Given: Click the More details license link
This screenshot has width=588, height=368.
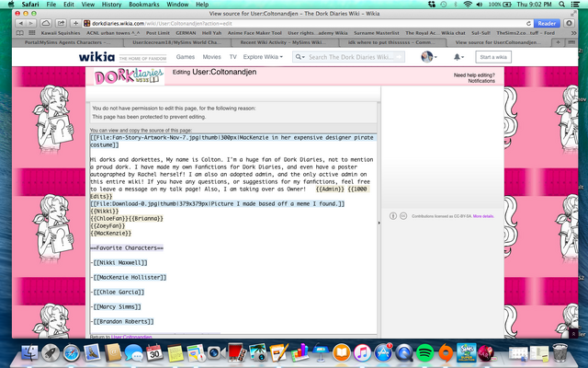Looking at the screenshot, I should [483, 216].
